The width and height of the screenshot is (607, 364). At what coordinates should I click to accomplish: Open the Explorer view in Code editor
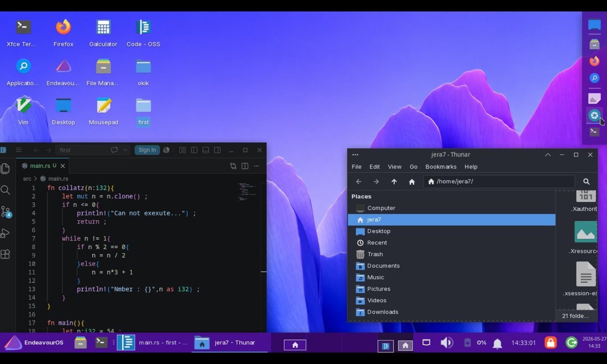pos(5,168)
